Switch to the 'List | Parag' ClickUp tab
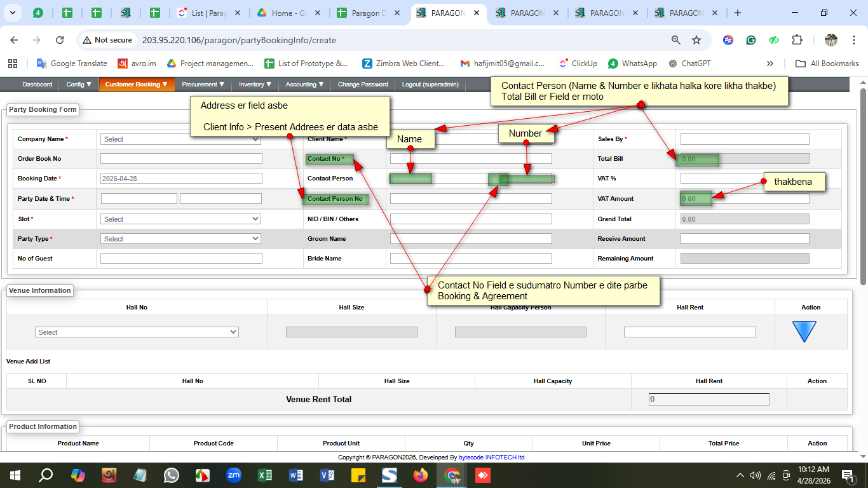868x488 pixels. pos(208,13)
